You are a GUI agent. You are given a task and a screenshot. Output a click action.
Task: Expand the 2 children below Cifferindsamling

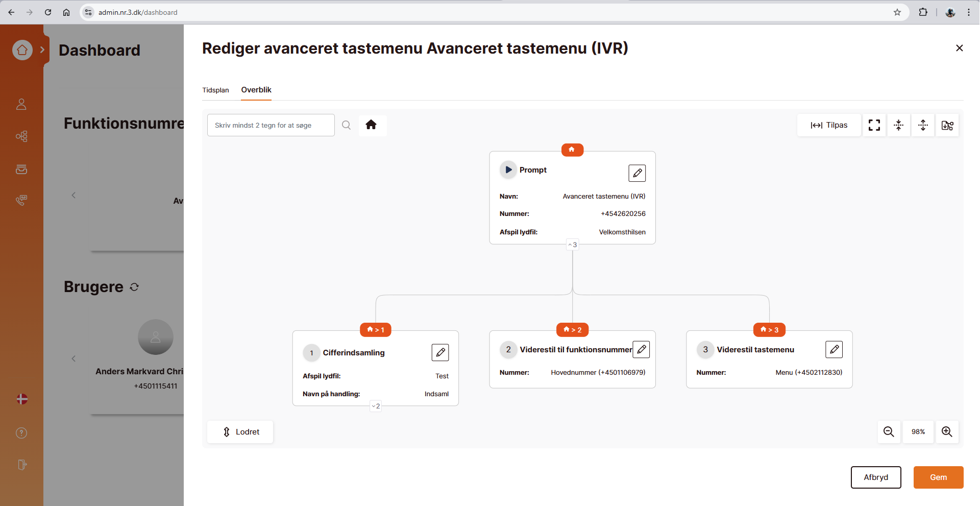[376, 405]
